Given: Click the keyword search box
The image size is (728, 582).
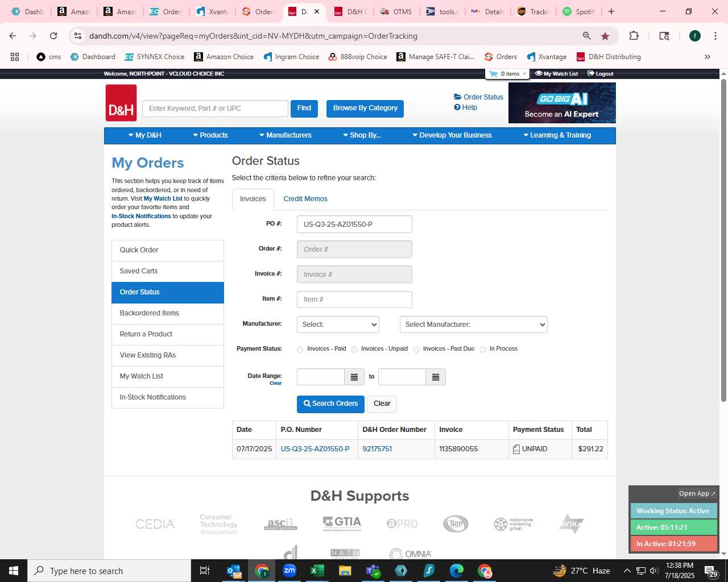Looking at the screenshot, I should click(x=215, y=109).
